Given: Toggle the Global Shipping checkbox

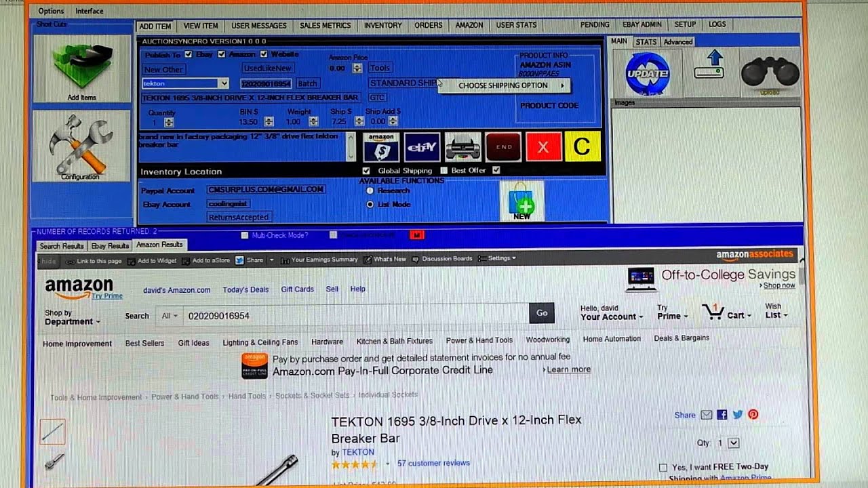Looking at the screenshot, I should pos(366,171).
